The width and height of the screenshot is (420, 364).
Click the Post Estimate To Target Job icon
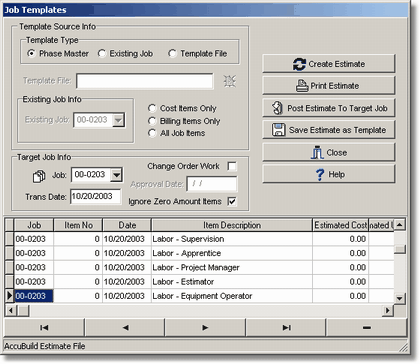(277, 108)
